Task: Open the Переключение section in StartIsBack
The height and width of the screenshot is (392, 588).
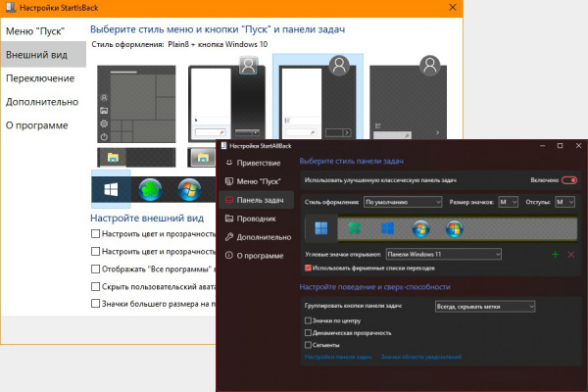Action: (x=40, y=78)
